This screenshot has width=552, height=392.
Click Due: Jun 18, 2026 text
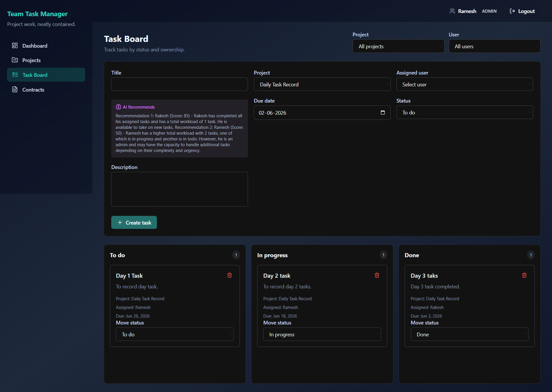pos(280,316)
